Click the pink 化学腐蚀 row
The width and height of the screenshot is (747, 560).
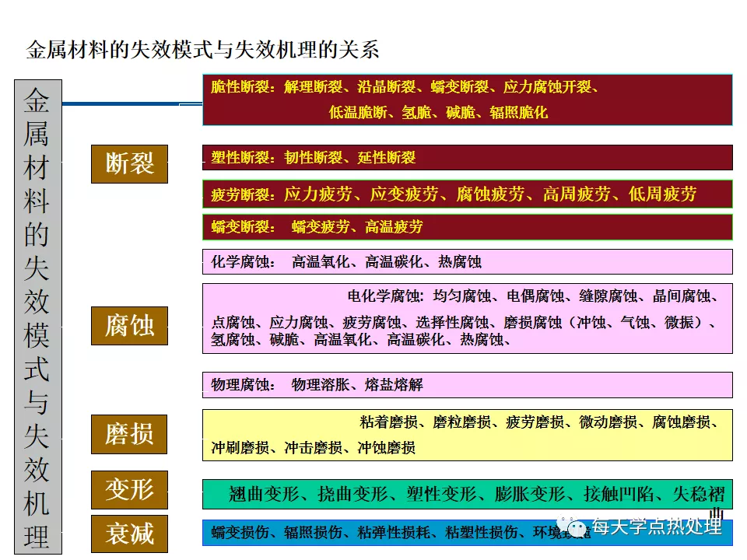[467, 262]
